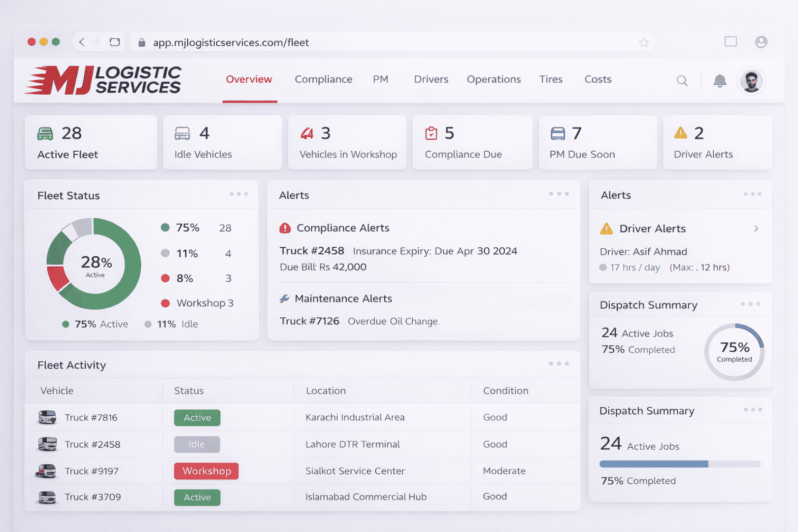Click Truck #2458 in the Fleet Activity list
This screenshot has height=532, width=798.
93,444
